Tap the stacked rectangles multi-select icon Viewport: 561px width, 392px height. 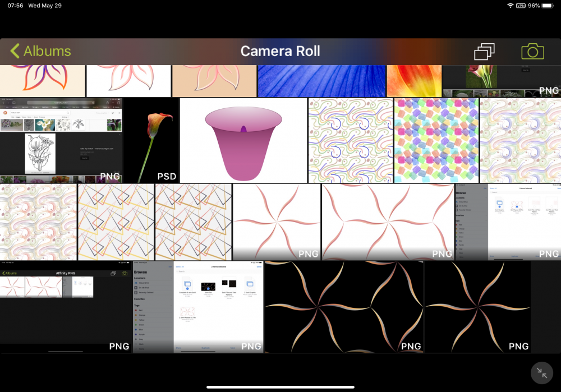tap(484, 52)
